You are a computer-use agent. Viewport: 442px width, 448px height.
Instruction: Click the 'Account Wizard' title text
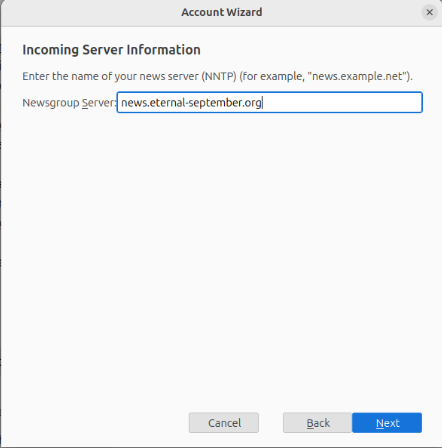222,12
